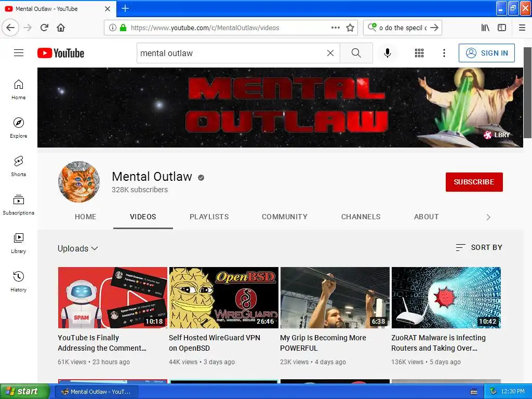This screenshot has height=399, width=532.
Task: Open the Firefox application menu
Action: click(522, 28)
